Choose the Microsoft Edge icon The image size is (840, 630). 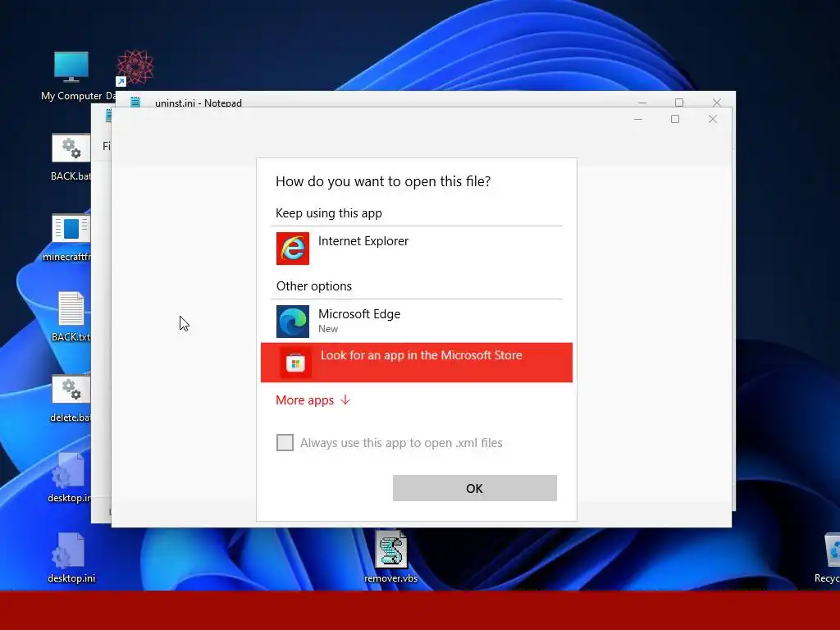pyautogui.click(x=293, y=322)
